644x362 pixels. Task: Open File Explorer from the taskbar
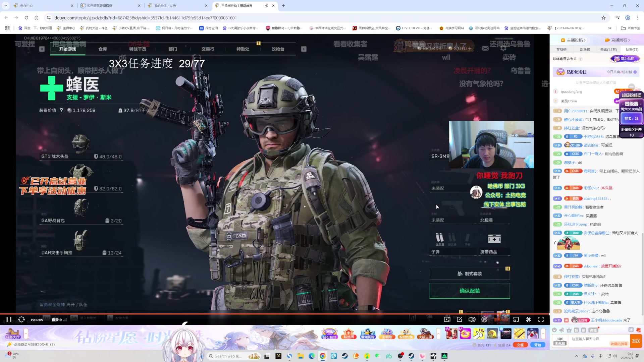[300, 356]
